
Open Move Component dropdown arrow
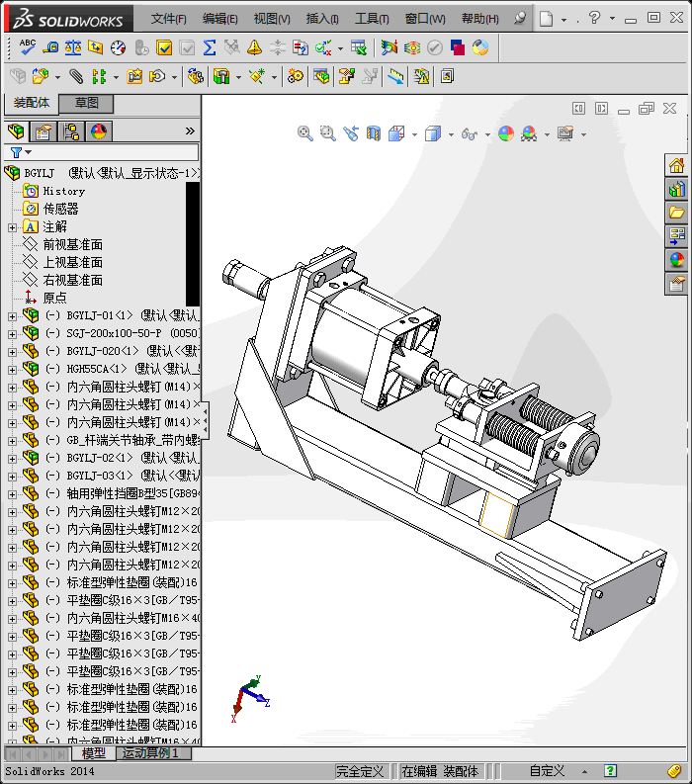[x=174, y=77]
